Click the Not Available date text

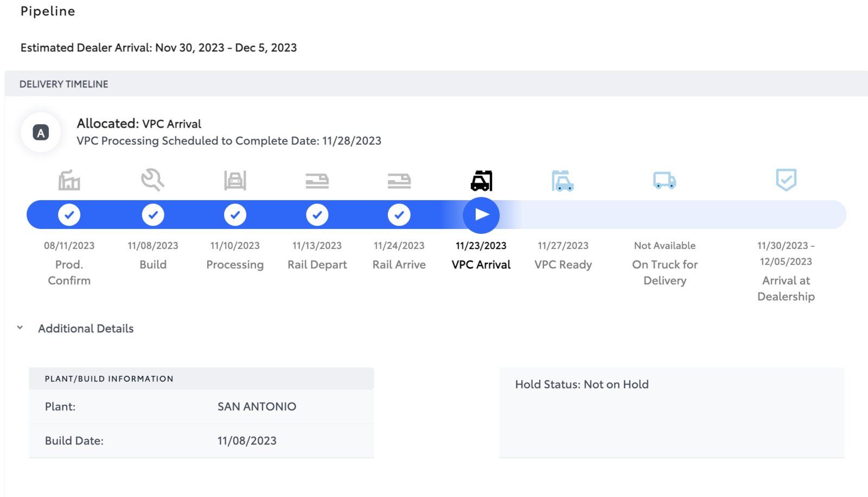[665, 246]
